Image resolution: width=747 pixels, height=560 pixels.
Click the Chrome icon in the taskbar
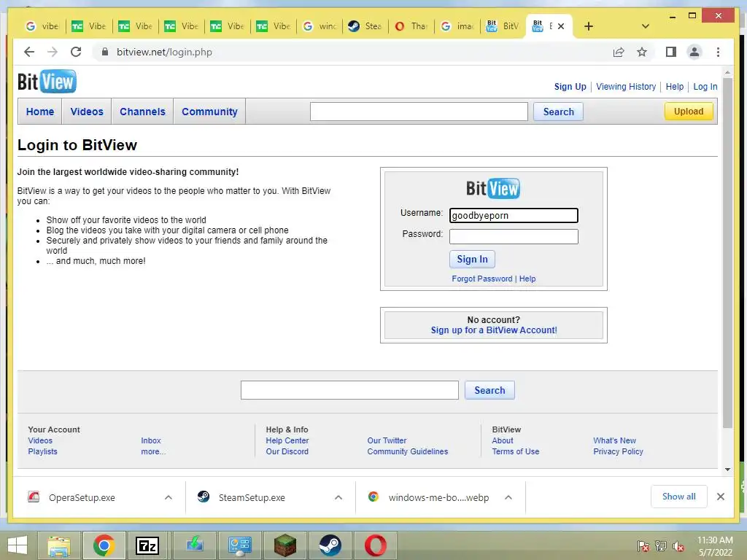coord(104,545)
